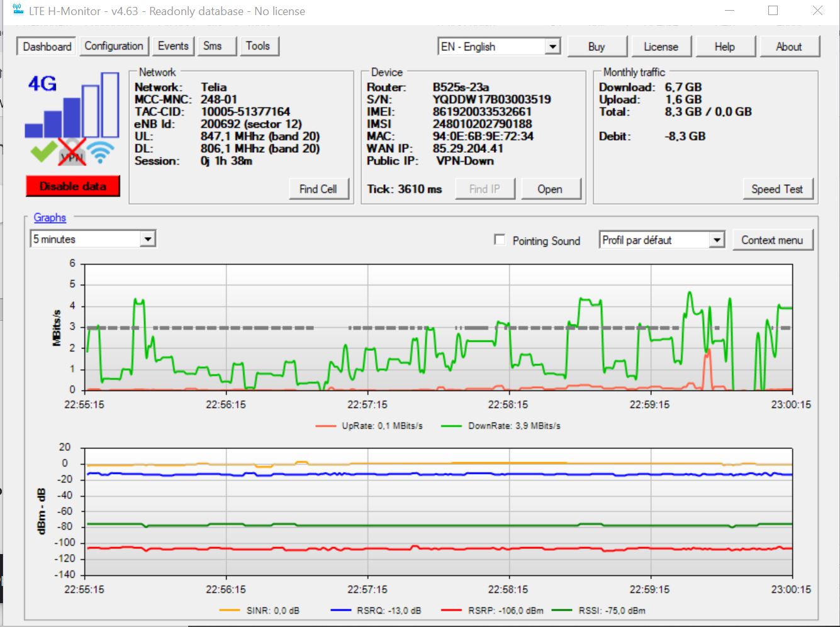Click the S/N value YQDDW17B03003519
This screenshot has height=627, width=840.
point(491,99)
